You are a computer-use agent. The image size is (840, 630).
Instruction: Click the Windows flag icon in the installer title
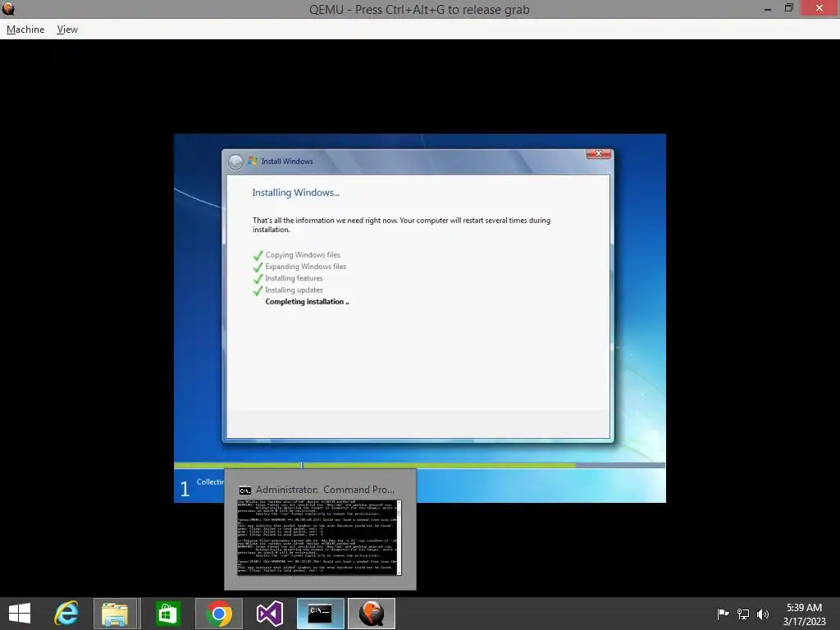point(253,161)
